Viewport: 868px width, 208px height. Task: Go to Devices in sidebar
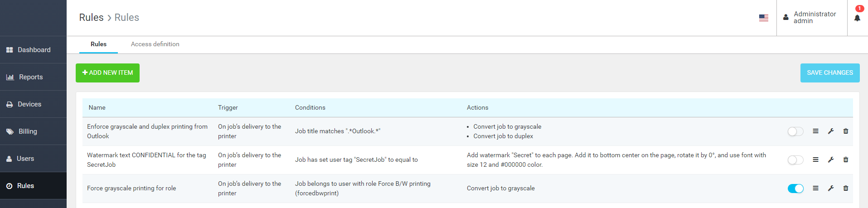pyautogui.click(x=29, y=104)
